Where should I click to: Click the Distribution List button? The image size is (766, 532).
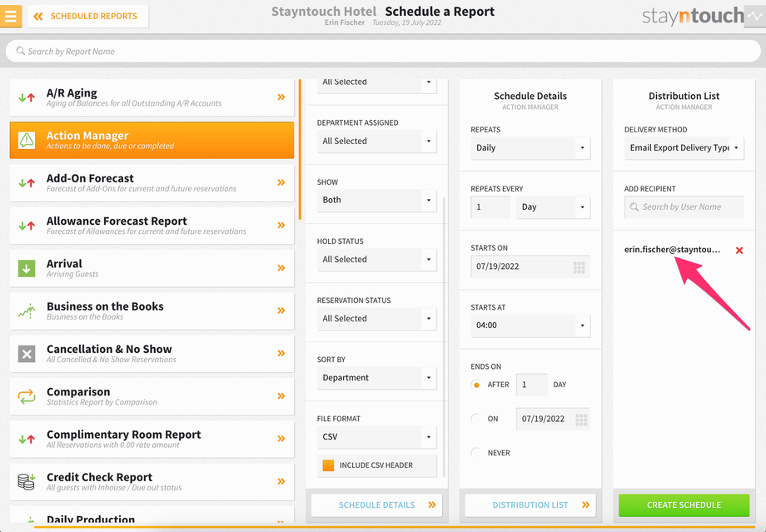[530, 505]
